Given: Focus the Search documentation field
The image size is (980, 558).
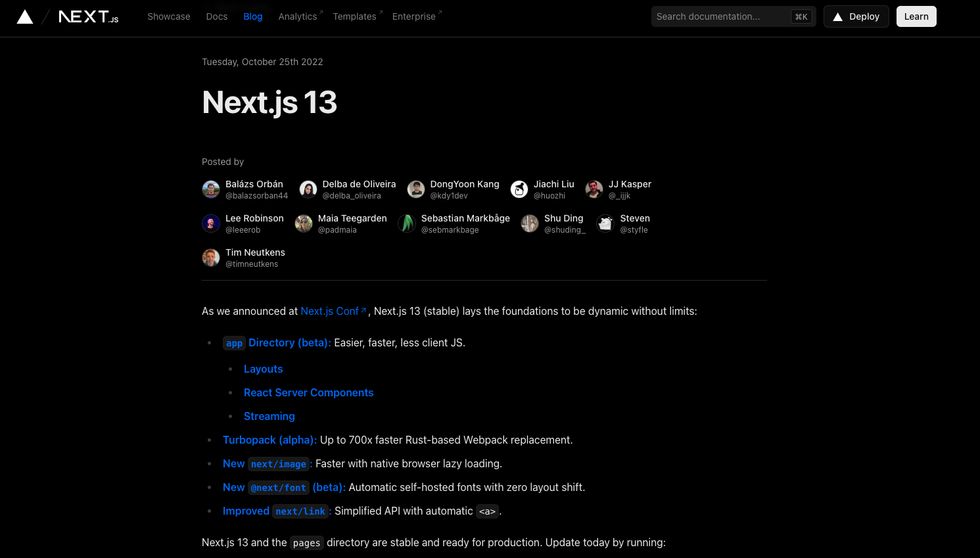Looking at the screenshot, I should tap(734, 16).
